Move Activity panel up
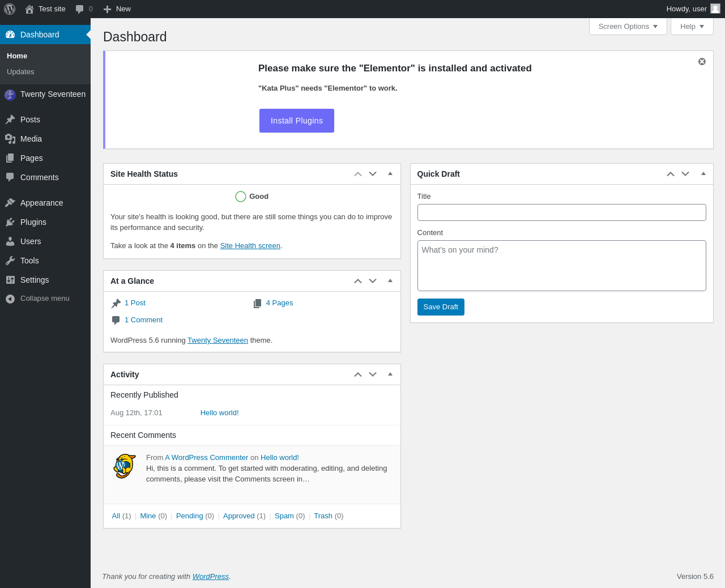The image size is (725, 588). [x=358, y=374]
